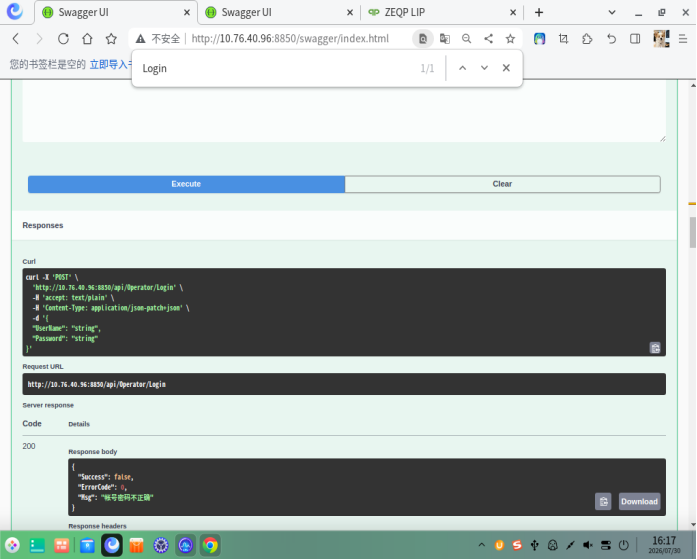The height and width of the screenshot is (560, 697).
Task: Download the response body
Action: pyautogui.click(x=639, y=501)
